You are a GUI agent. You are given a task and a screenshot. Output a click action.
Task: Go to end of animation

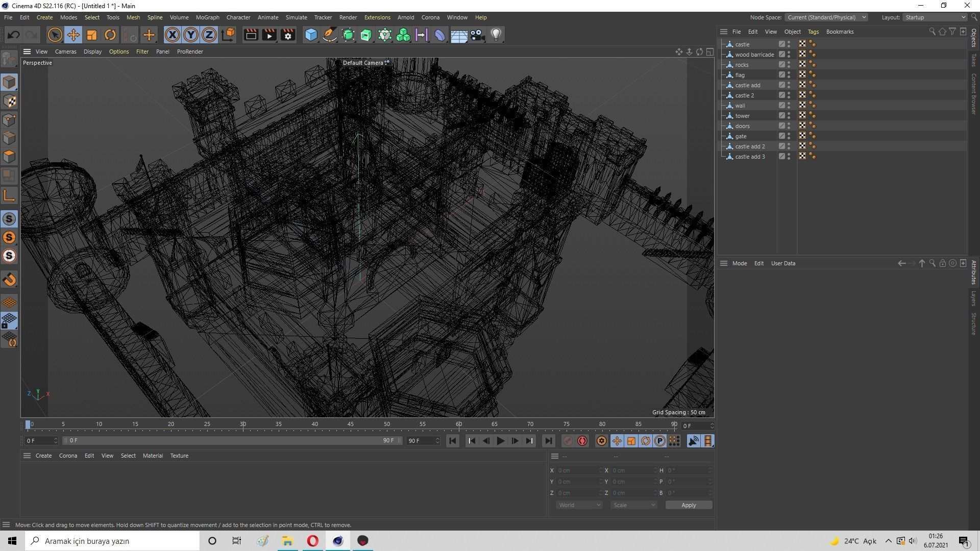[548, 441]
